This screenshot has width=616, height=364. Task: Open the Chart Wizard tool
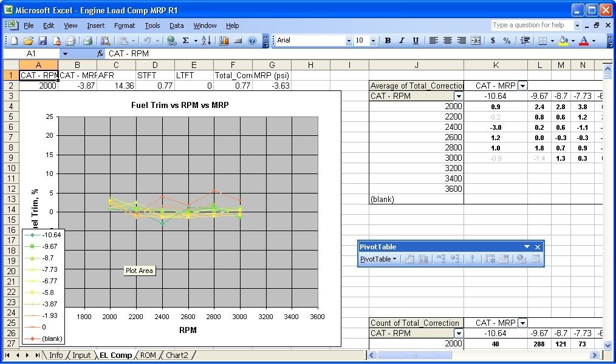[224, 41]
